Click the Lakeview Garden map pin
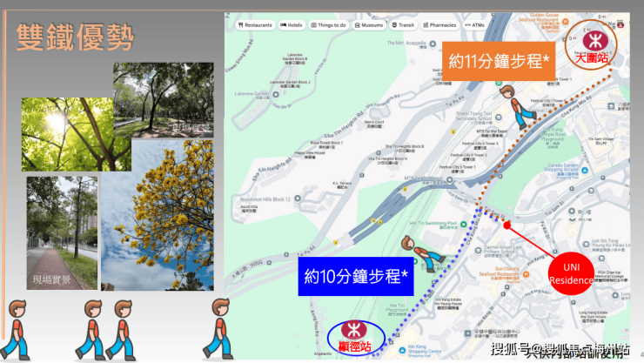This screenshot has width=644, height=363. click(276, 94)
